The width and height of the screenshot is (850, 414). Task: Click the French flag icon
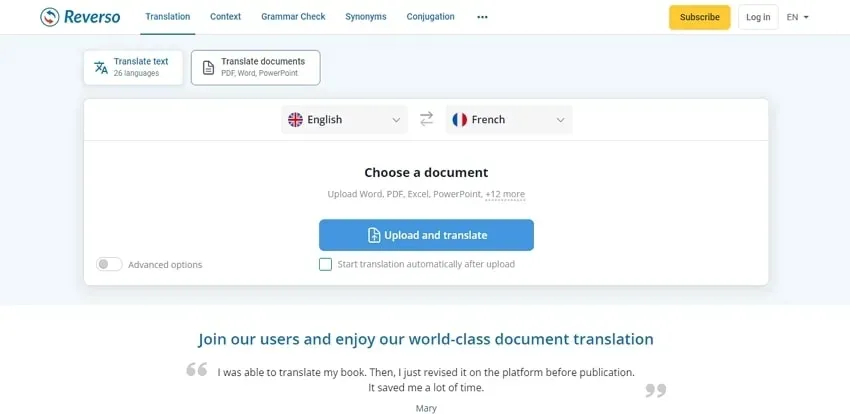click(460, 120)
